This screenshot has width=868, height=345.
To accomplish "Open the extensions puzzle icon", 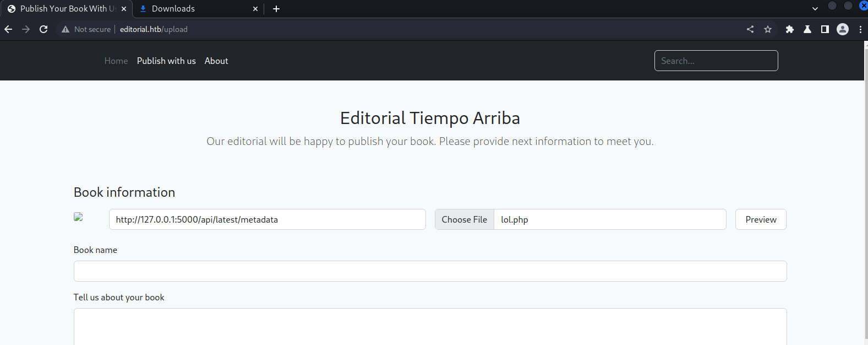I will 790,29.
